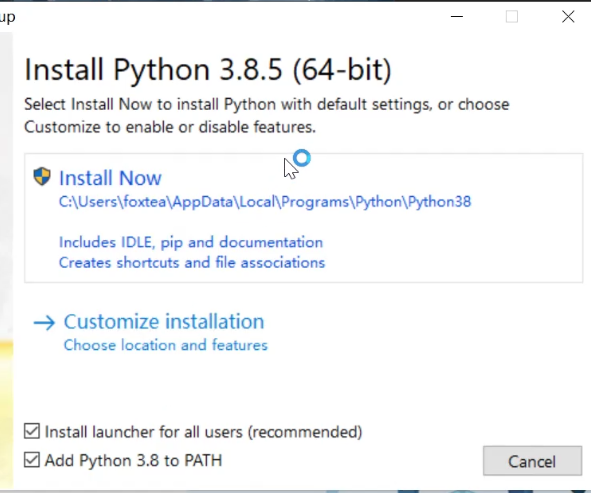Click the 'Choose location and features' subtext
Image resolution: width=591 pixels, height=493 pixels.
(166, 345)
